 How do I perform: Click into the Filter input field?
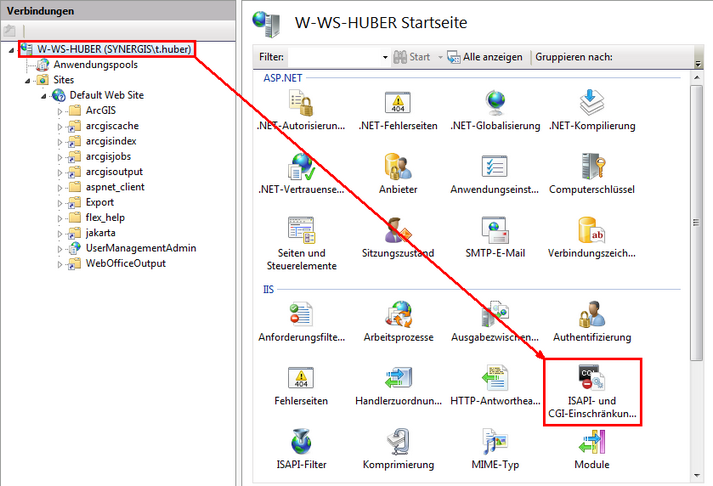click(x=335, y=57)
